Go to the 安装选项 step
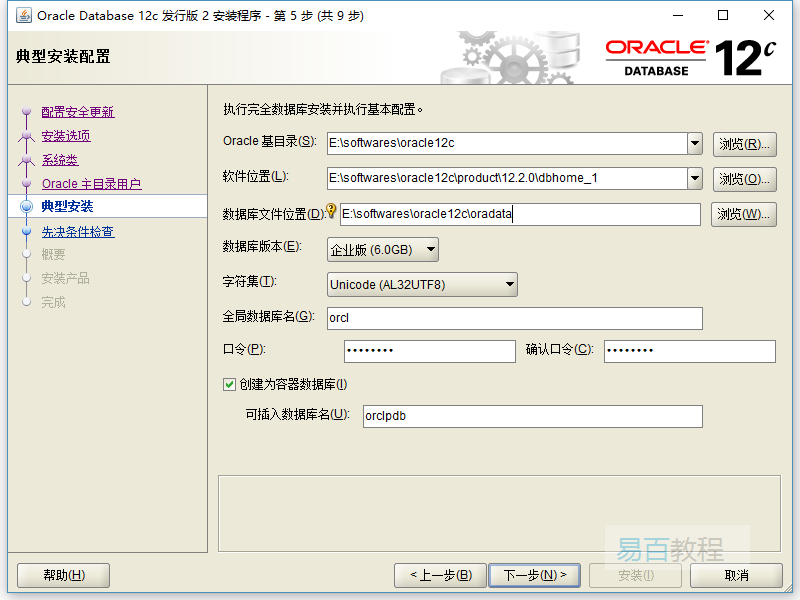This screenshot has height=600, width=800. pos(66,136)
